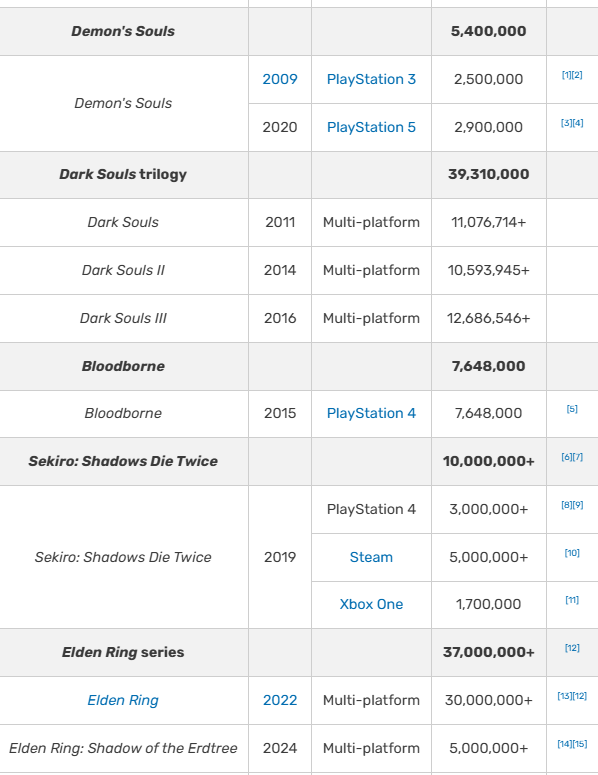598x775 pixels.
Task: Select Multi-platform in Dark Souls III row
Action: pyautogui.click(x=371, y=318)
